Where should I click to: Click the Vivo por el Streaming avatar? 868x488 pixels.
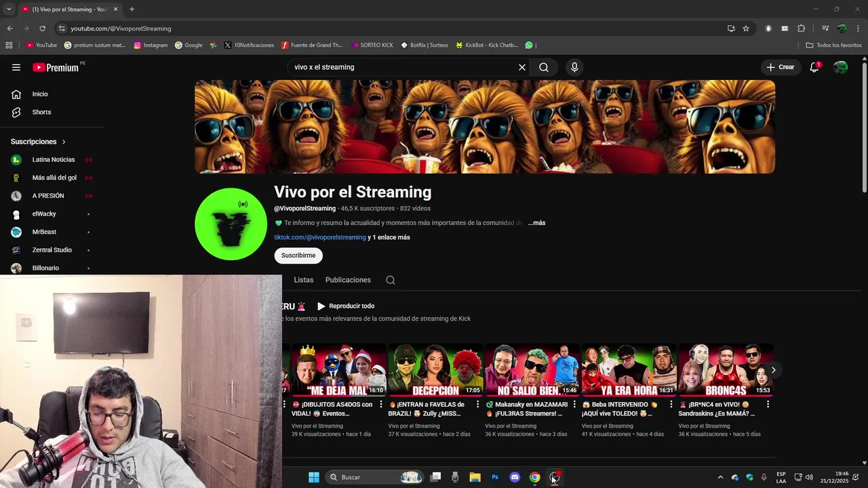pyautogui.click(x=231, y=224)
